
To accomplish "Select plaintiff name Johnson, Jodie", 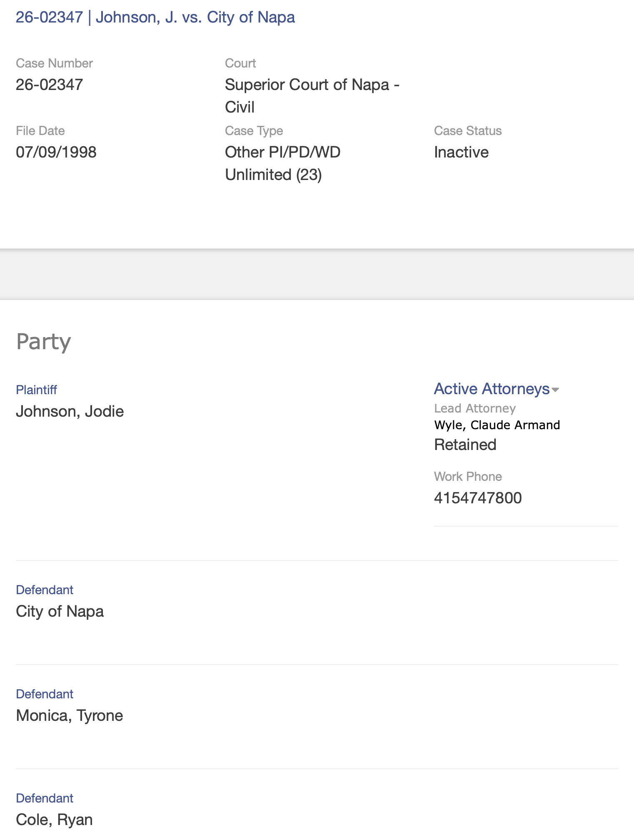I will tap(70, 412).
